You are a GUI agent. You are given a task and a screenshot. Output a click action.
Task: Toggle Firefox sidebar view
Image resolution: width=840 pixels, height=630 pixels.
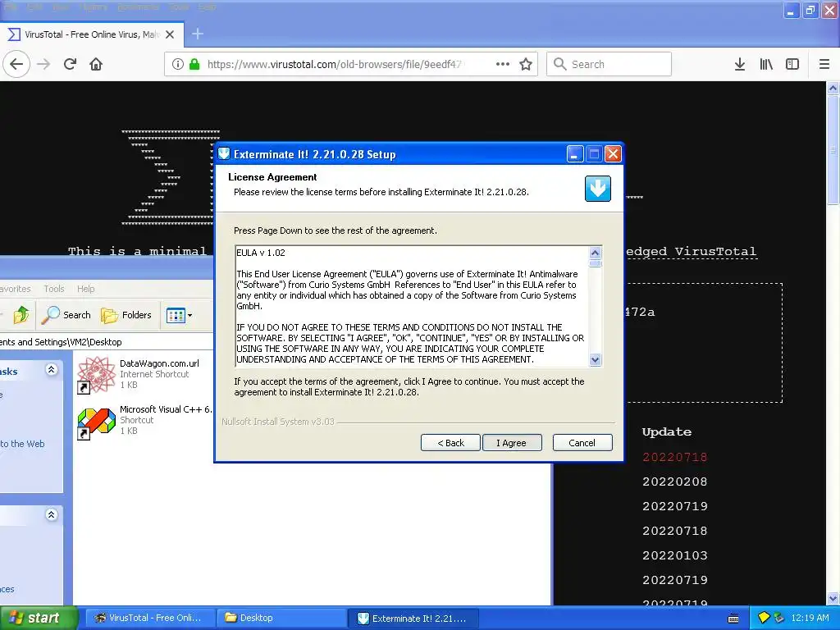(792, 64)
